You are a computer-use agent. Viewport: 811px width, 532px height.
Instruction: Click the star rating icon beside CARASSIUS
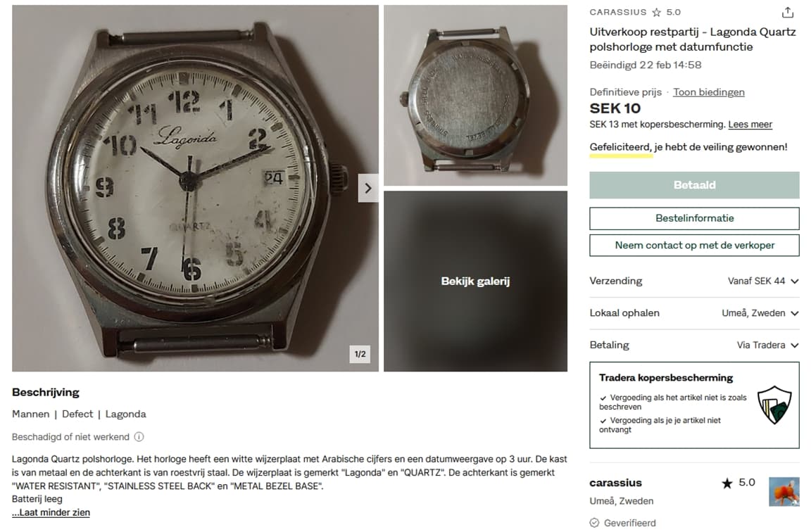pyautogui.click(x=656, y=13)
